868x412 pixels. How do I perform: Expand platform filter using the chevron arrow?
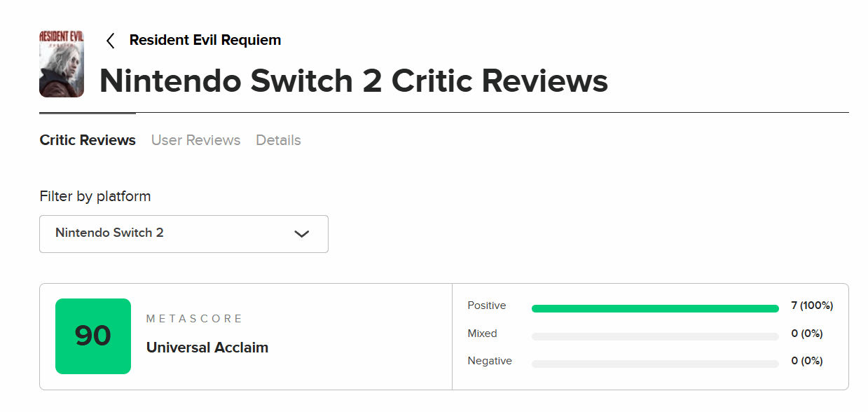pos(302,234)
